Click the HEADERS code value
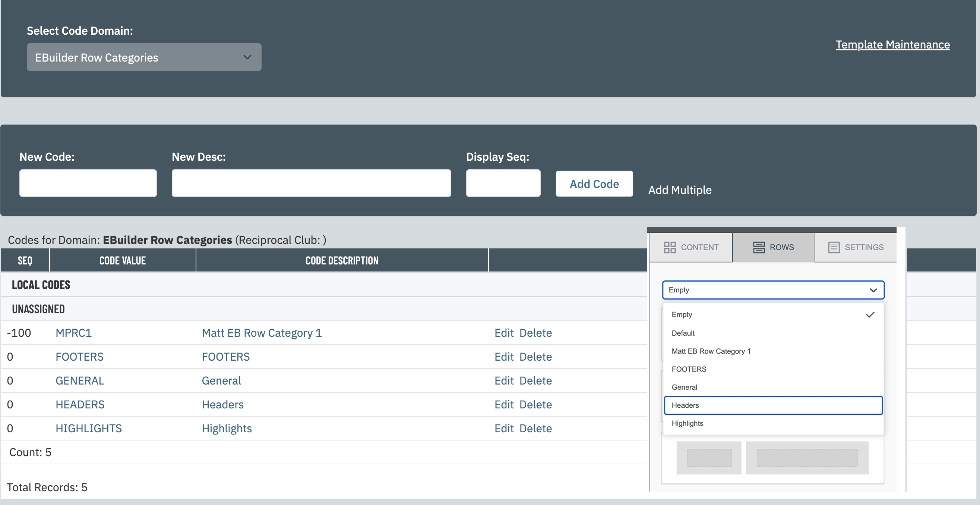980x505 pixels. coord(80,404)
